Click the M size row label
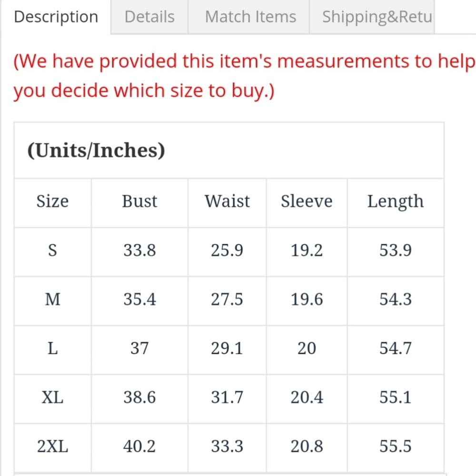 pos(52,299)
